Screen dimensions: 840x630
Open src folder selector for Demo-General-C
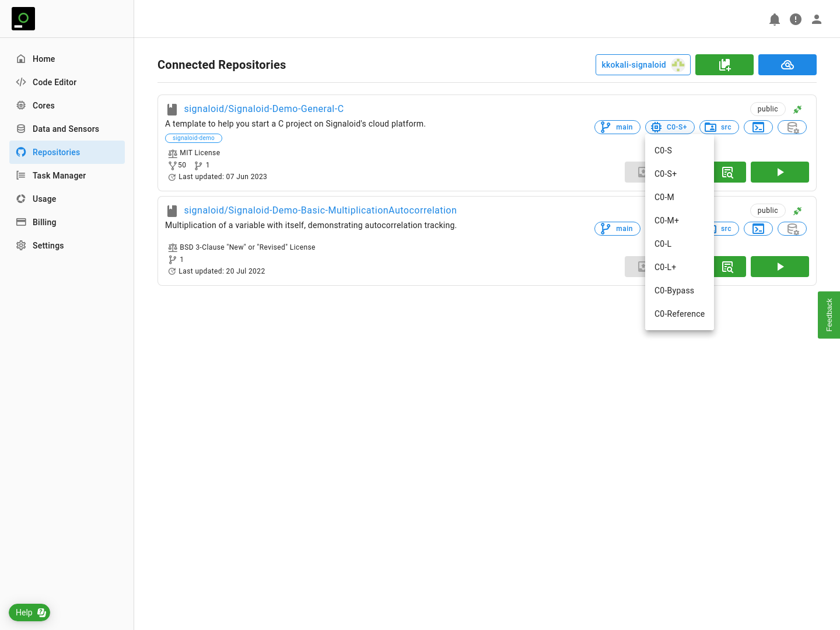tap(719, 127)
